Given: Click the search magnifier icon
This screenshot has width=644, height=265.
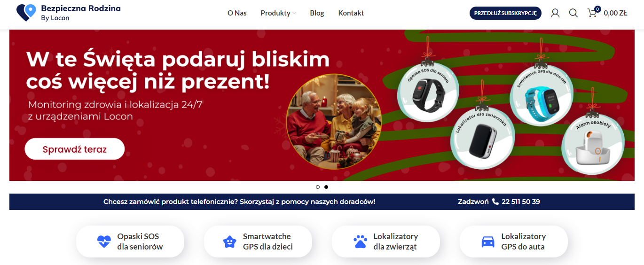Looking at the screenshot, I should coord(573,13).
